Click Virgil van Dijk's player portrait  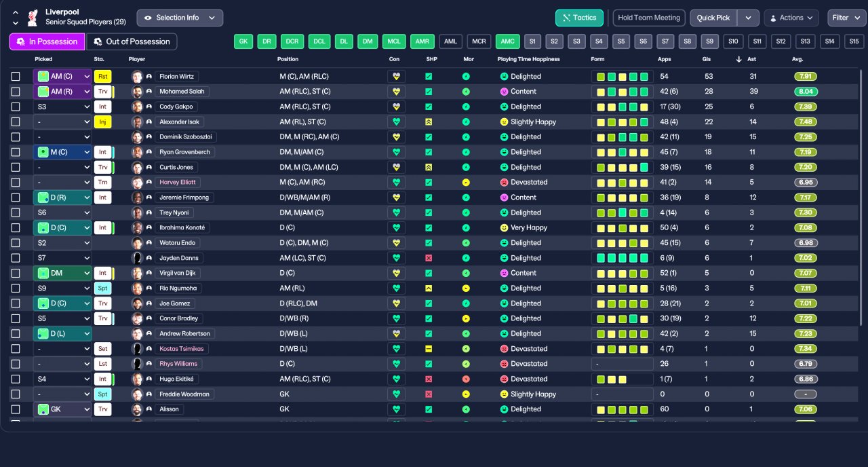point(138,273)
